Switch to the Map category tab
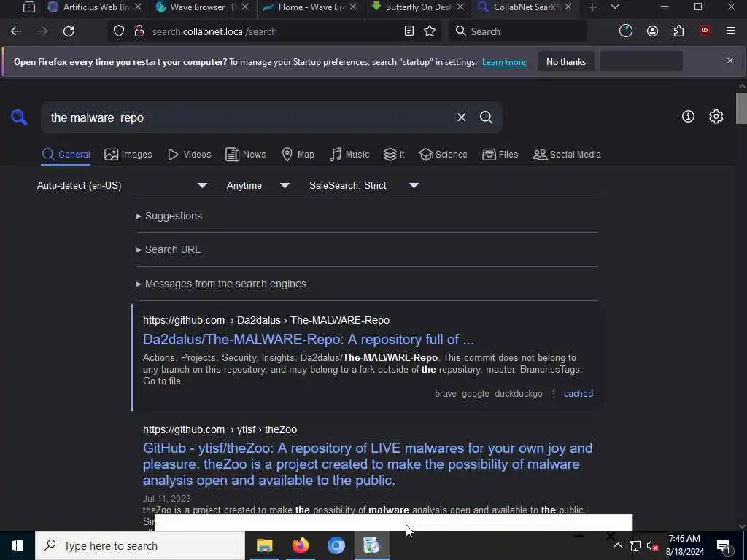 pyautogui.click(x=298, y=155)
